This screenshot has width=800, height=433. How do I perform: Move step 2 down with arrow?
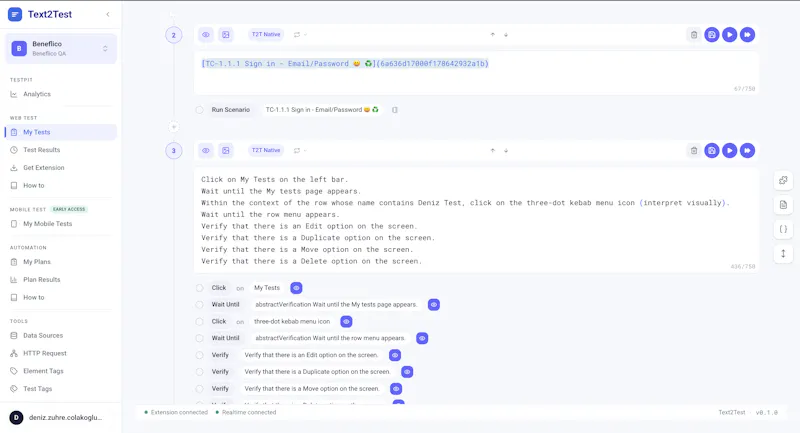point(506,35)
